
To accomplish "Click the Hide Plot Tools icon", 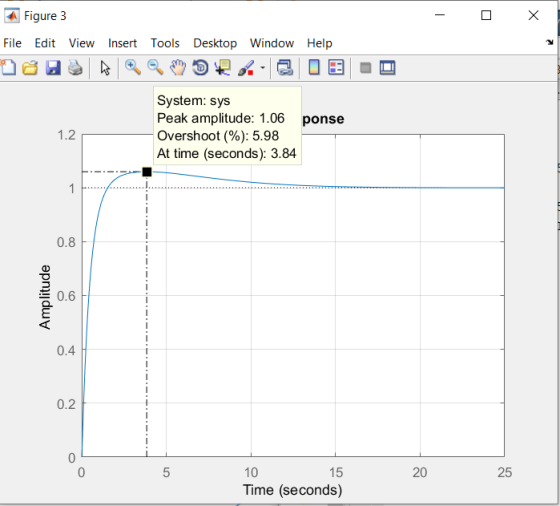I will coord(365,67).
